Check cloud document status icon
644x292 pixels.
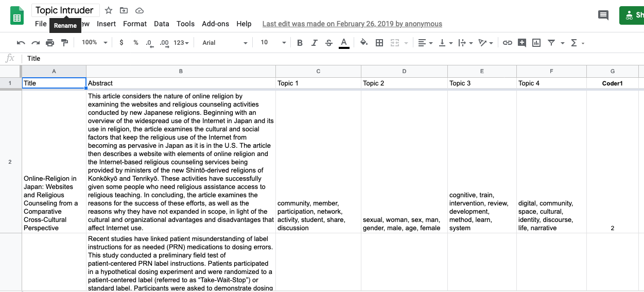[139, 10]
